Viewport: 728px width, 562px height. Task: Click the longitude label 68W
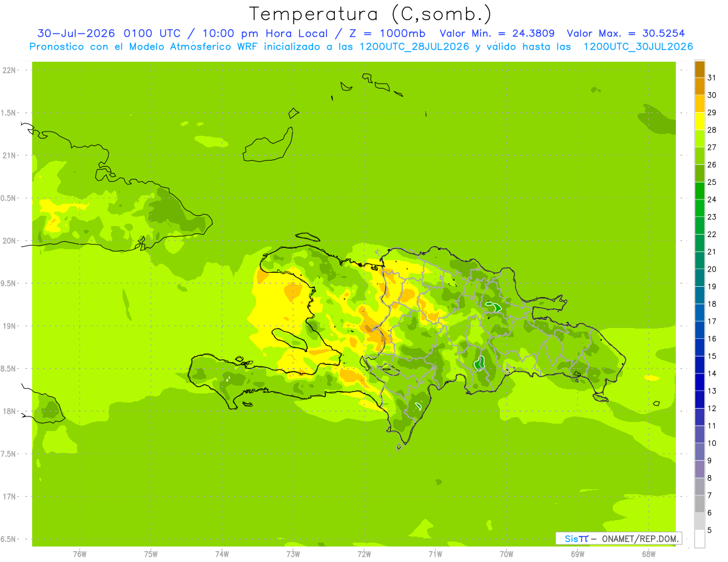pyautogui.click(x=649, y=554)
